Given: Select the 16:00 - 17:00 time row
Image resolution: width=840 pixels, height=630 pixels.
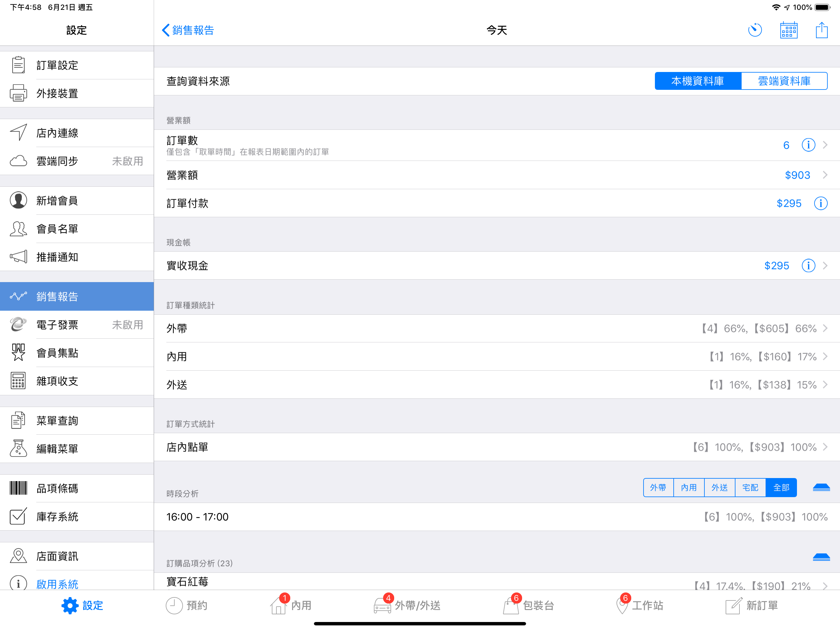Looking at the screenshot, I should tap(497, 517).
